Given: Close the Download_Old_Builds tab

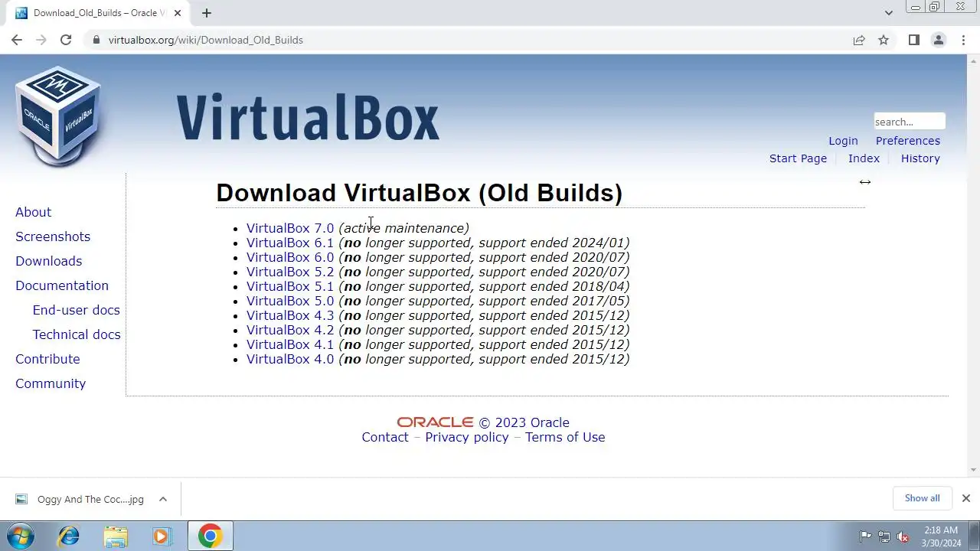Looking at the screenshot, I should (x=178, y=13).
